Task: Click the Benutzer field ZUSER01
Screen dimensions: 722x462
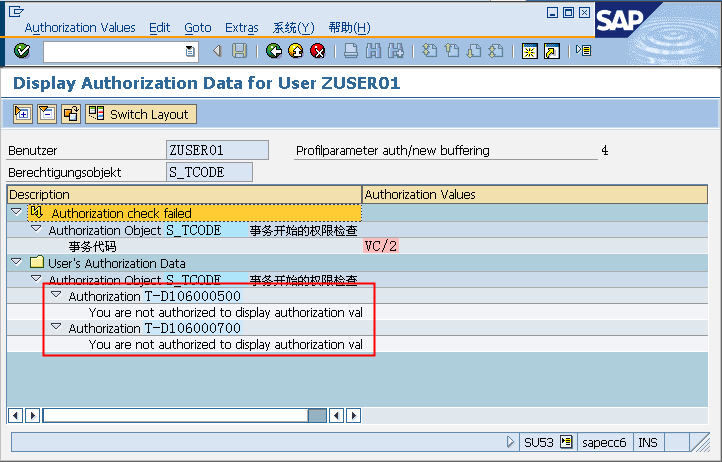Action: click(217, 150)
